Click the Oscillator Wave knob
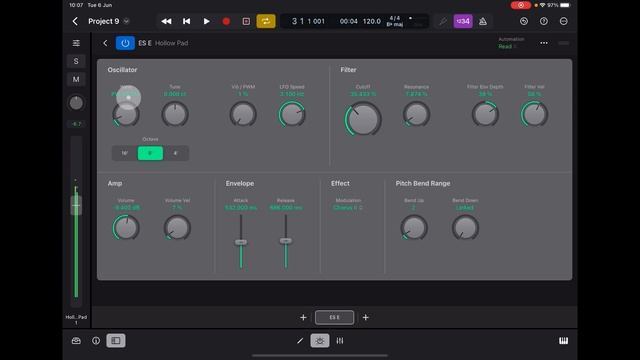 [x=126, y=115]
